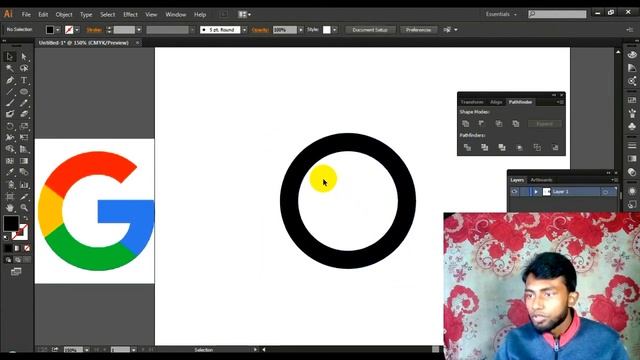Select the Hand tool
The width and height of the screenshot is (640, 360).
coord(10,208)
